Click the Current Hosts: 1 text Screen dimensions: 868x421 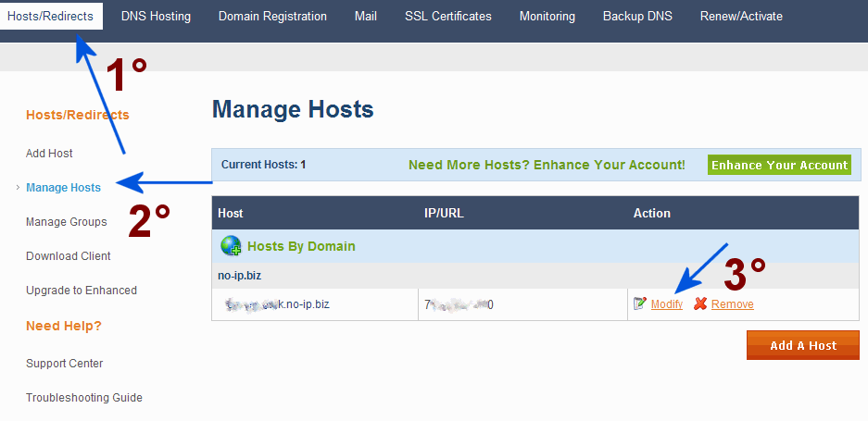[263, 165]
